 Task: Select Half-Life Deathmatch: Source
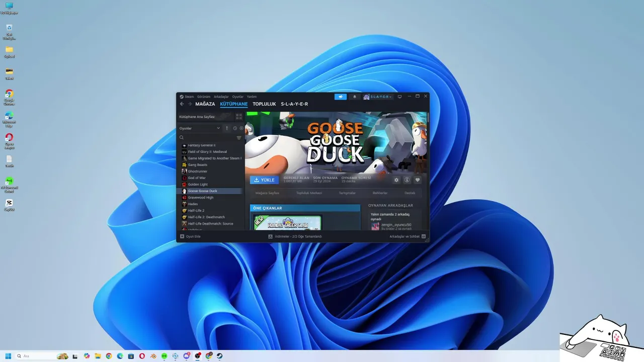210,224
